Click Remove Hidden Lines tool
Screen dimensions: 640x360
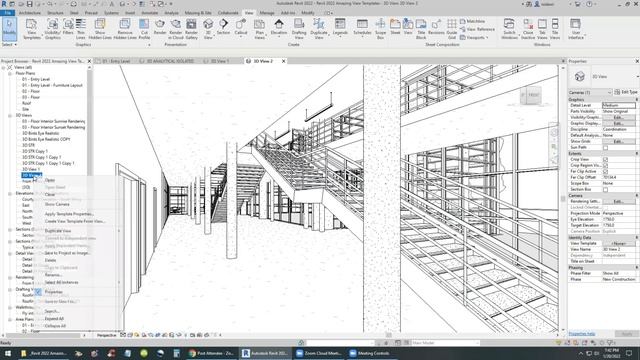(125, 29)
